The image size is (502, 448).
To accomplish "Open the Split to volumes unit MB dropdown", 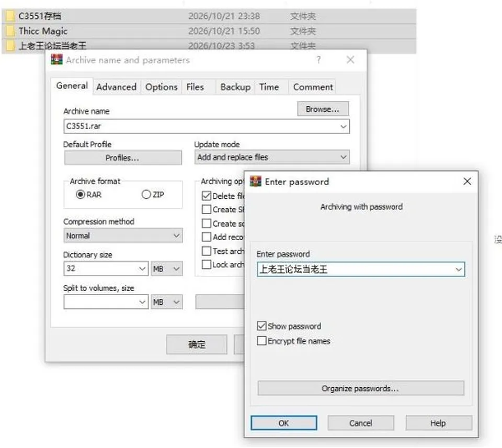I will pyautogui.click(x=167, y=302).
